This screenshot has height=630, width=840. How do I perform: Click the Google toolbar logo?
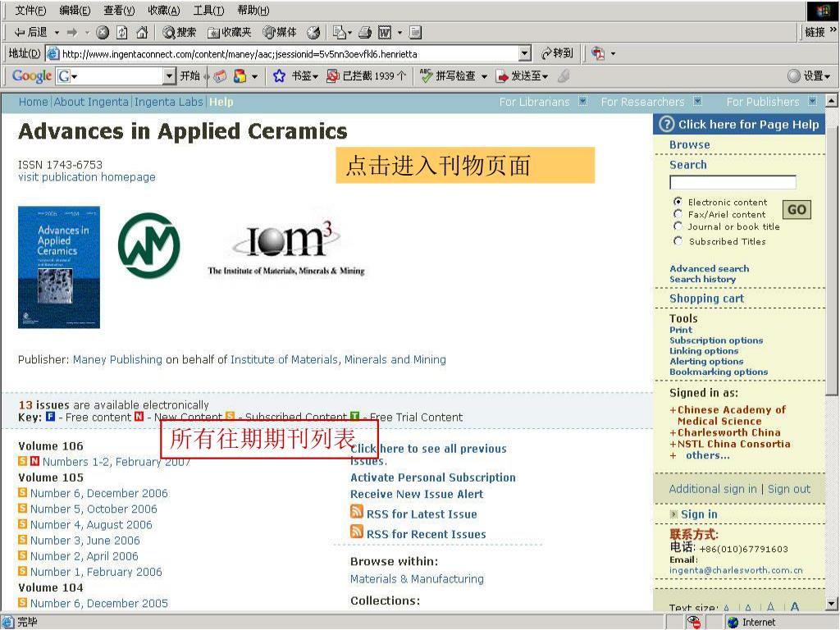tap(32, 76)
